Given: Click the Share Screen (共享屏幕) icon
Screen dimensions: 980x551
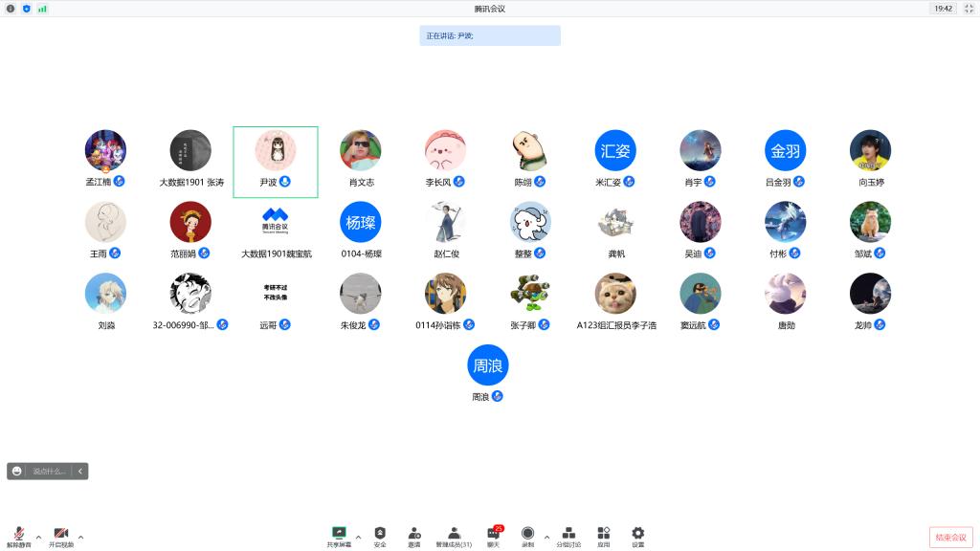Looking at the screenshot, I should tap(339, 535).
